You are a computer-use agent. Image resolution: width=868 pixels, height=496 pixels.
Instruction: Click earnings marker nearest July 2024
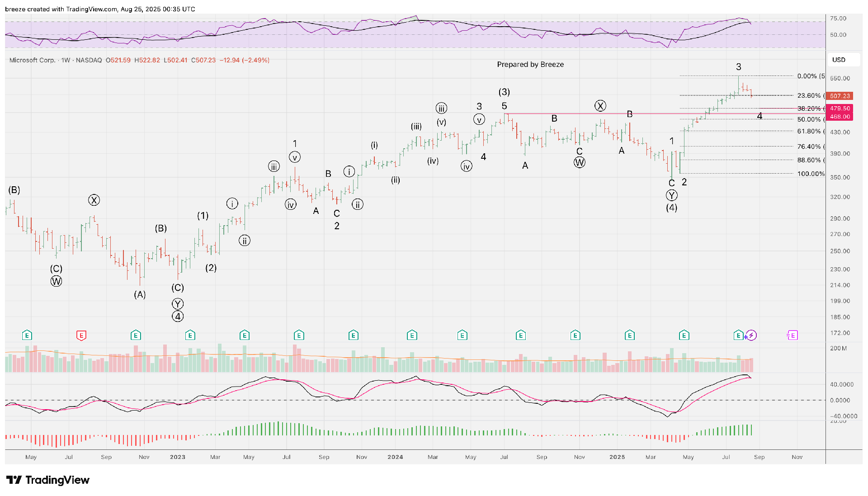[x=521, y=335]
